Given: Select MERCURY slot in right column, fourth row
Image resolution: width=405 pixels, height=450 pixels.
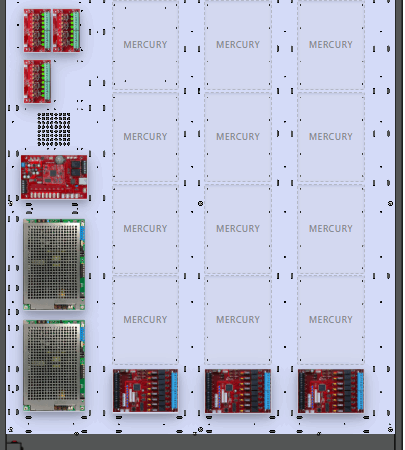Looking at the screenshot, I should click(x=331, y=320).
